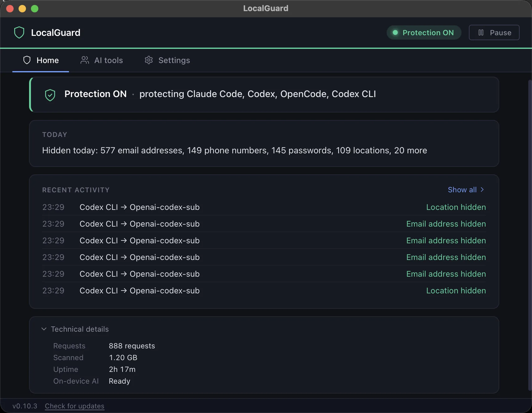The height and width of the screenshot is (413, 532).
Task: Click the protecting Claude Code, Codex text
Action: click(x=258, y=94)
